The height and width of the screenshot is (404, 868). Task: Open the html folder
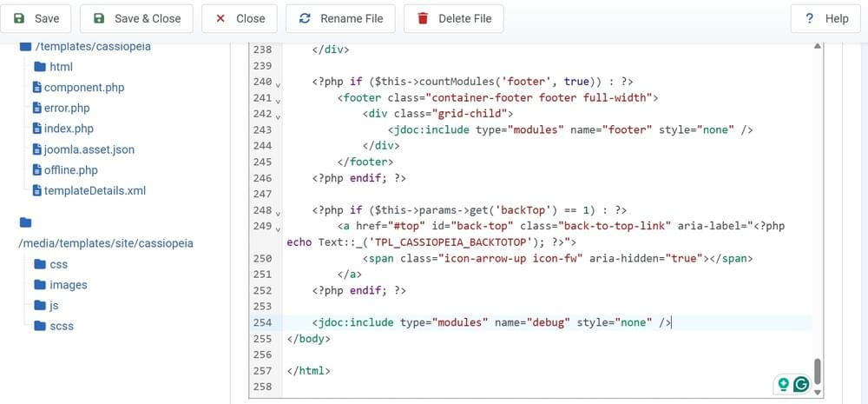(x=61, y=67)
